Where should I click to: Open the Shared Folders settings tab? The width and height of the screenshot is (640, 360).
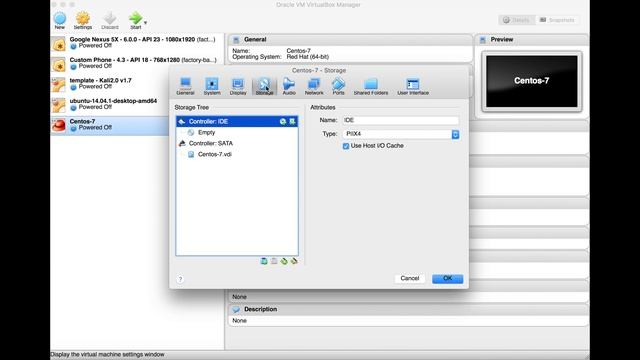tap(371, 86)
